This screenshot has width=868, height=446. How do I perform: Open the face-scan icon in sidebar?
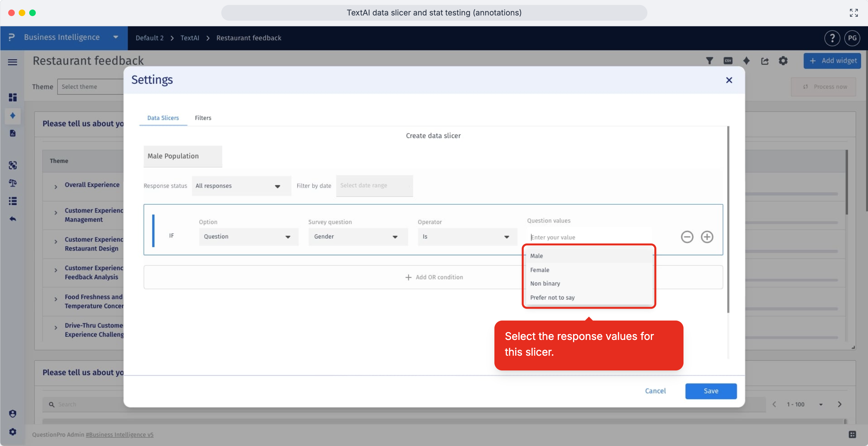[12, 165]
